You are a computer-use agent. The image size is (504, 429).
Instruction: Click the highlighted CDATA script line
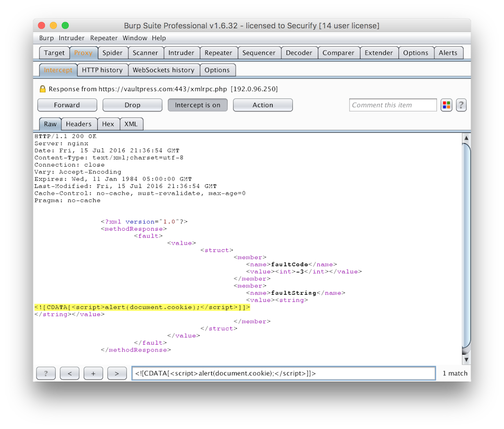pyautogui.click(x=142, y=307)
